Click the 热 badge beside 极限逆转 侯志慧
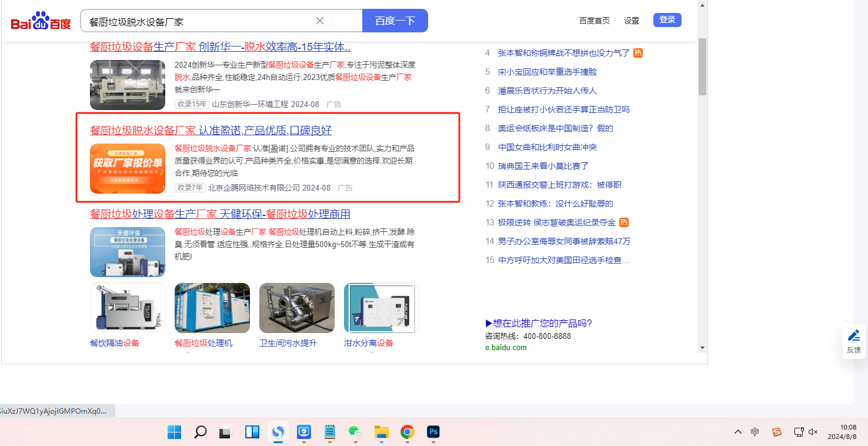Image resolution: width=868 pixels, height=446 pixels. [x=624, y=222]
